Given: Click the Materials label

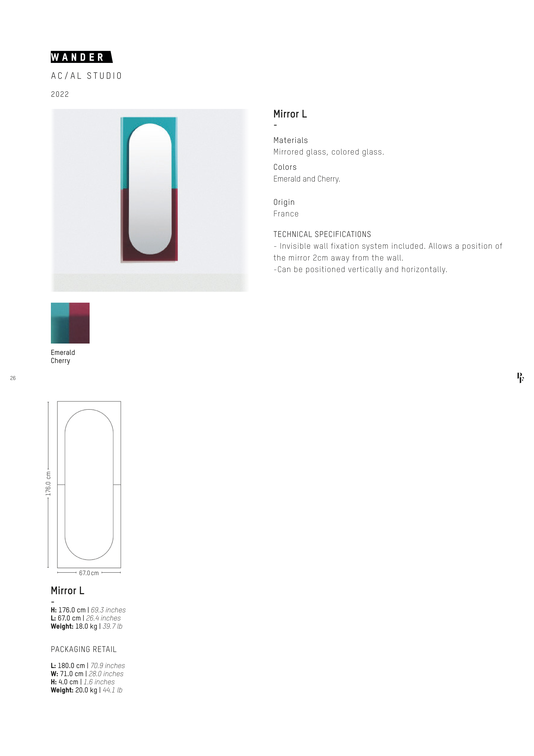Looking at the screenshot, I should point(291,140).
